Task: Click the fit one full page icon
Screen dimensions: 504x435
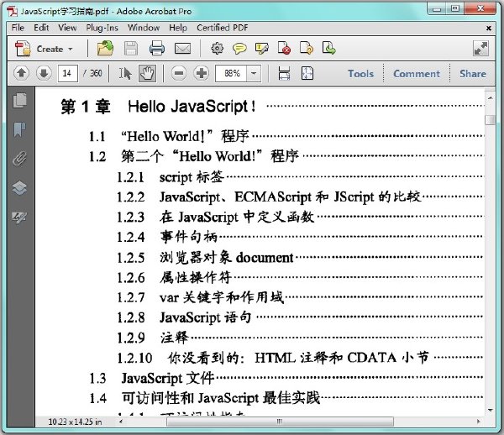Action: tap(307, 73)
